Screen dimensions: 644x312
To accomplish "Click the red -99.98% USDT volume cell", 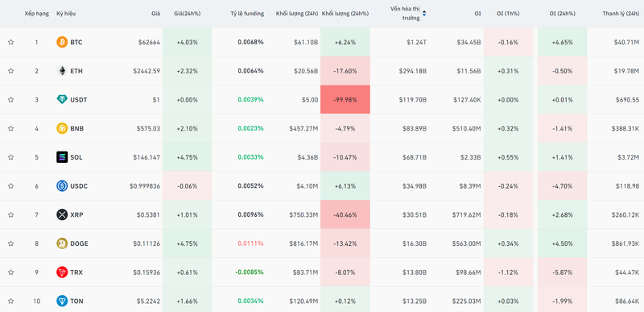I will pos(345,99).
